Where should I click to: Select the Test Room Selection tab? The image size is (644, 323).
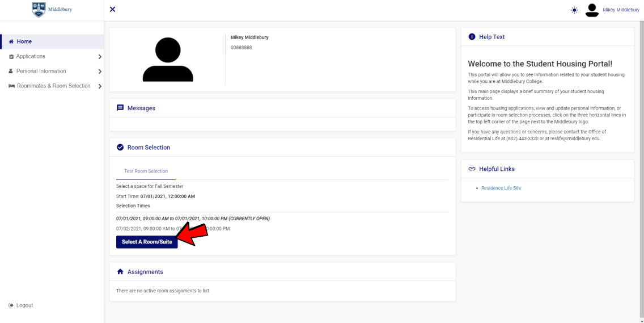pos(146,171)
